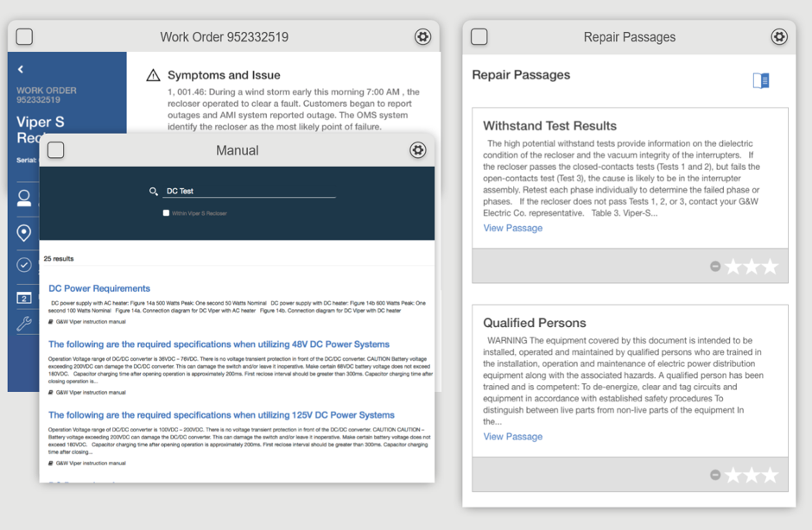Open the wrench tools icon in sidebar

click(x=24, y=324)
